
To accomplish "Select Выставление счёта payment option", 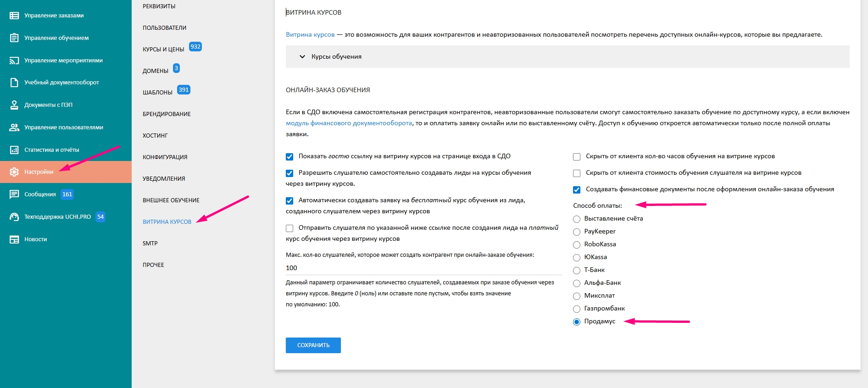I will 577,219.
